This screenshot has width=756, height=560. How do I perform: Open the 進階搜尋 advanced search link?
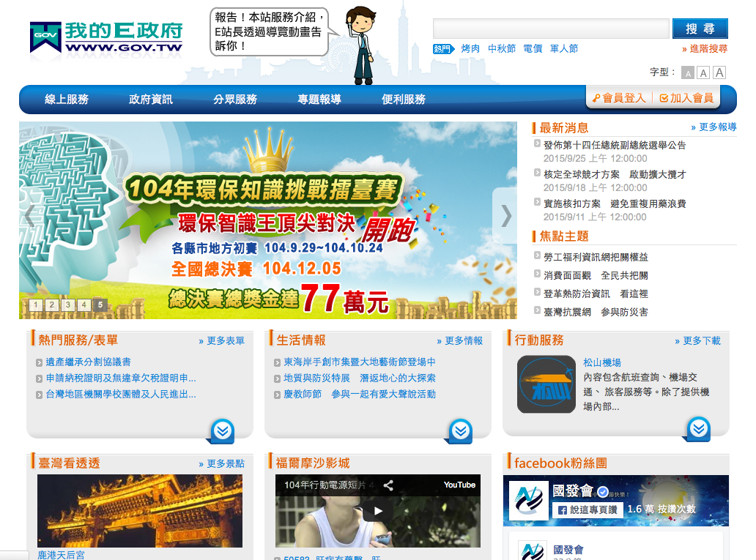pyautogui.click(x=705, y=48)
